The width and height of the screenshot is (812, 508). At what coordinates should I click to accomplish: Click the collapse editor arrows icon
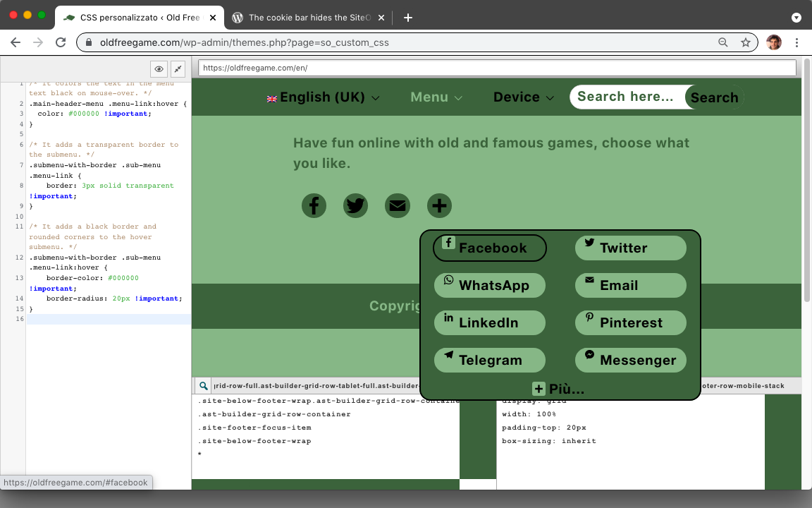click(178, 68)
